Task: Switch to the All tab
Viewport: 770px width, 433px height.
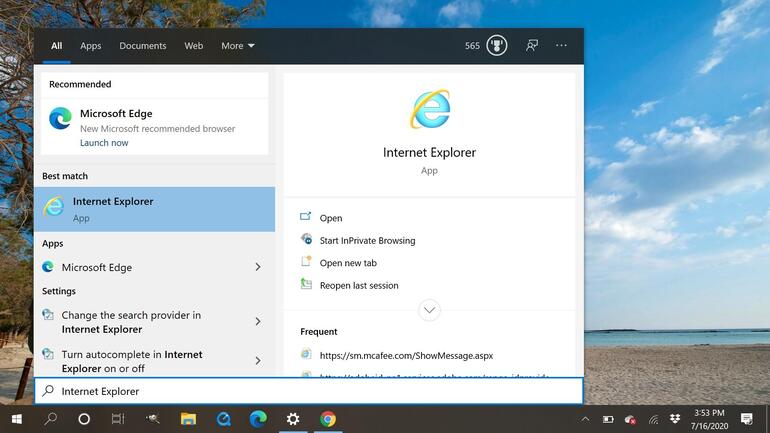Action: (56, 46)
